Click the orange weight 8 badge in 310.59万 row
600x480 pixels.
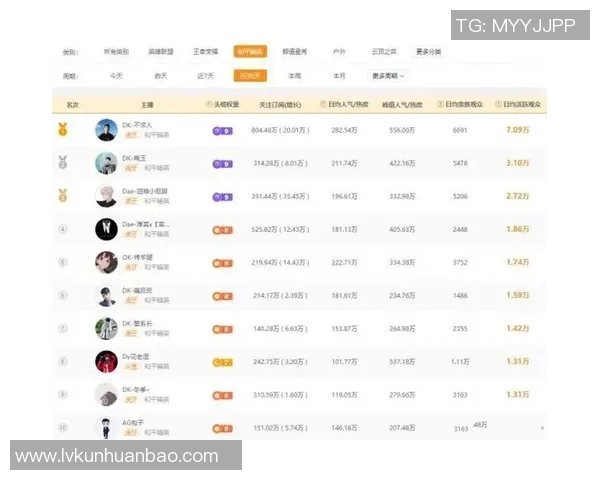point(222,395)
